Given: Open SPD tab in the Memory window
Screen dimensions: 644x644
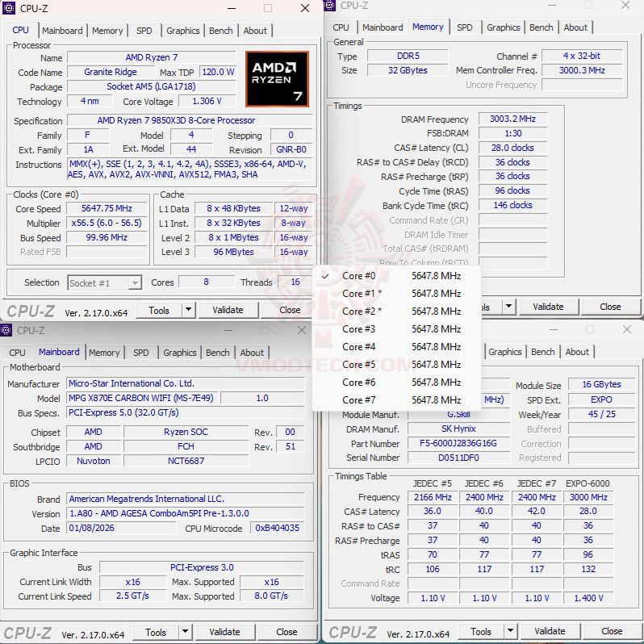Looking at the screenshot, I should pyautogui.click(x=465, y=27).
